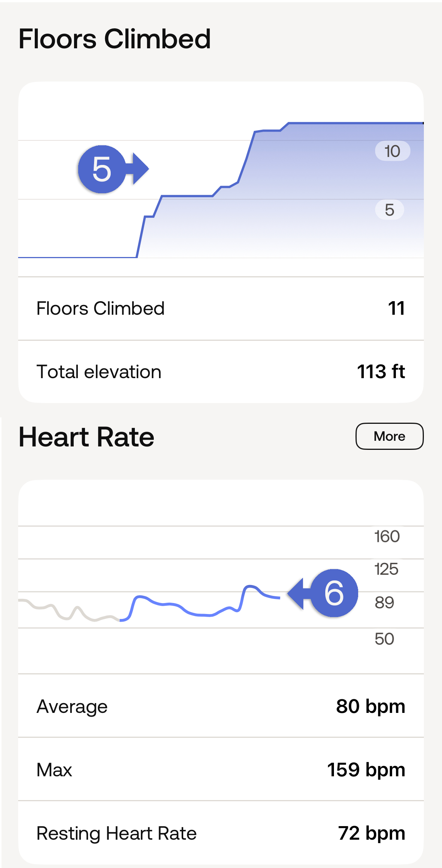Screen dimensions: 442x868
Task: Click the 125 label on heart rate chart
Action: pos(386,569)
